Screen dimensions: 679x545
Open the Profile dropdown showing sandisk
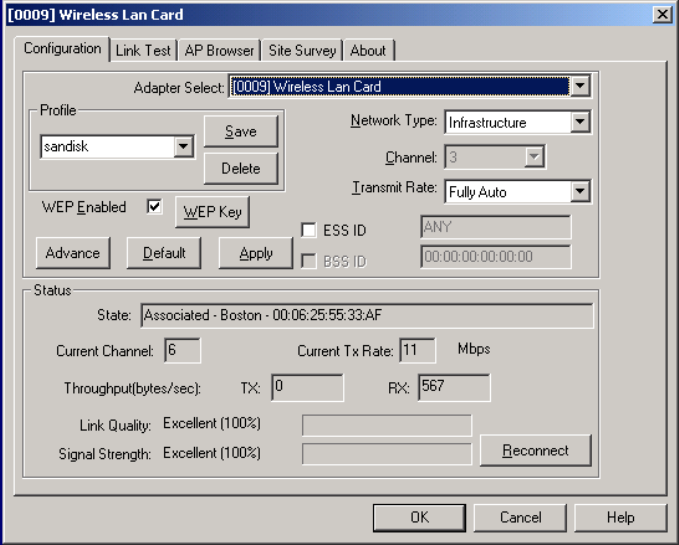coord(183,148)
